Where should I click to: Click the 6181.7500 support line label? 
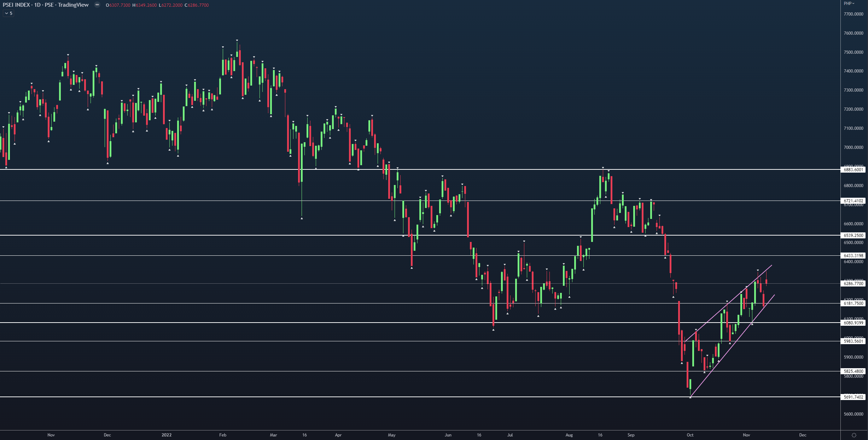tap(854, 303)
